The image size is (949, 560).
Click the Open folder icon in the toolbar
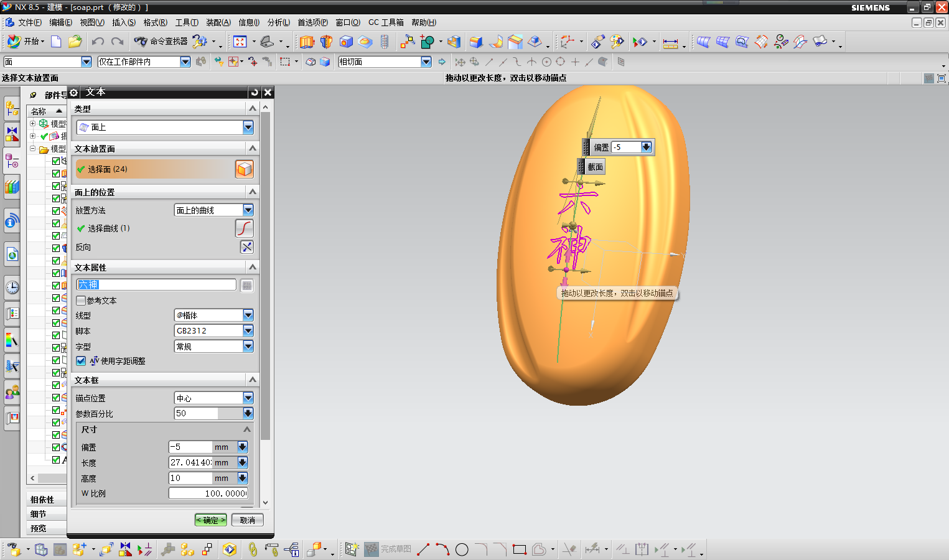pos(75,42)
